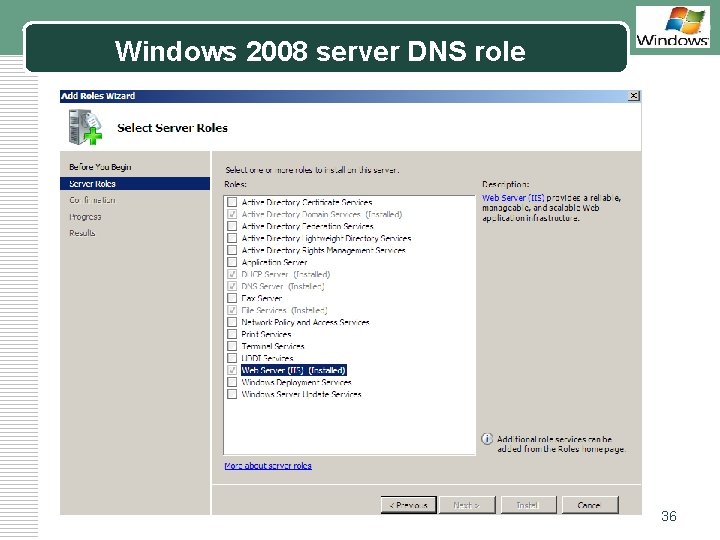Open the Web Server (IIS) description link
720x540 pixels.
click(513, 198)
